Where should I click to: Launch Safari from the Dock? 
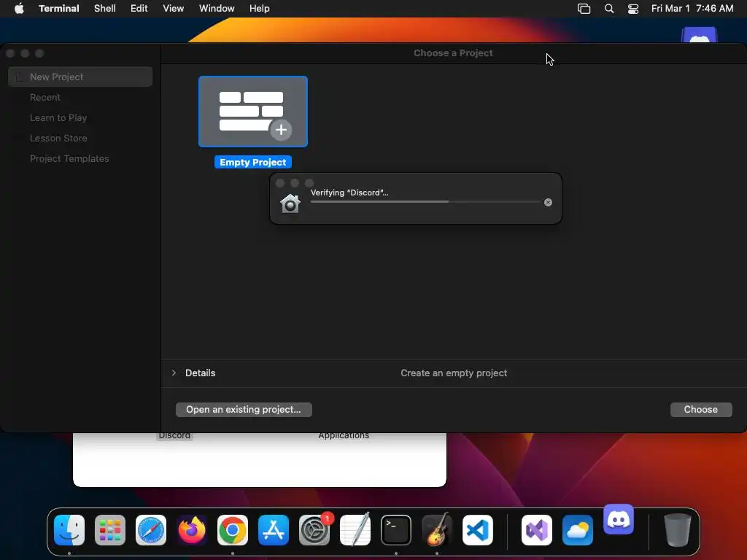pos(151,530)
